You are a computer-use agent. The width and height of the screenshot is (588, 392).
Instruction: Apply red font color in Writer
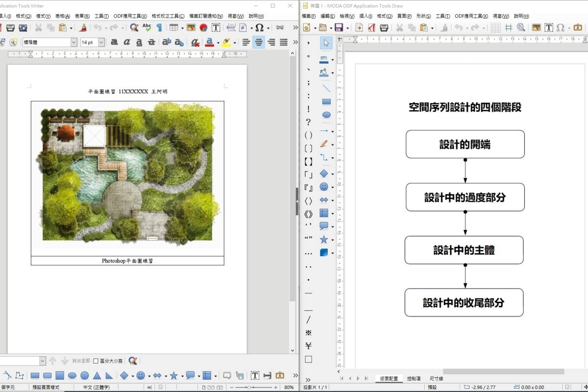[209, 43]
